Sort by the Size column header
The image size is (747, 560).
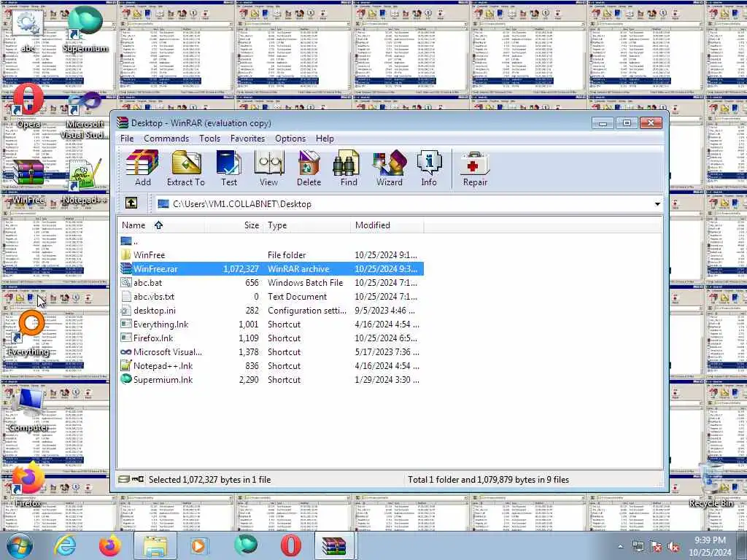point(234,225)
